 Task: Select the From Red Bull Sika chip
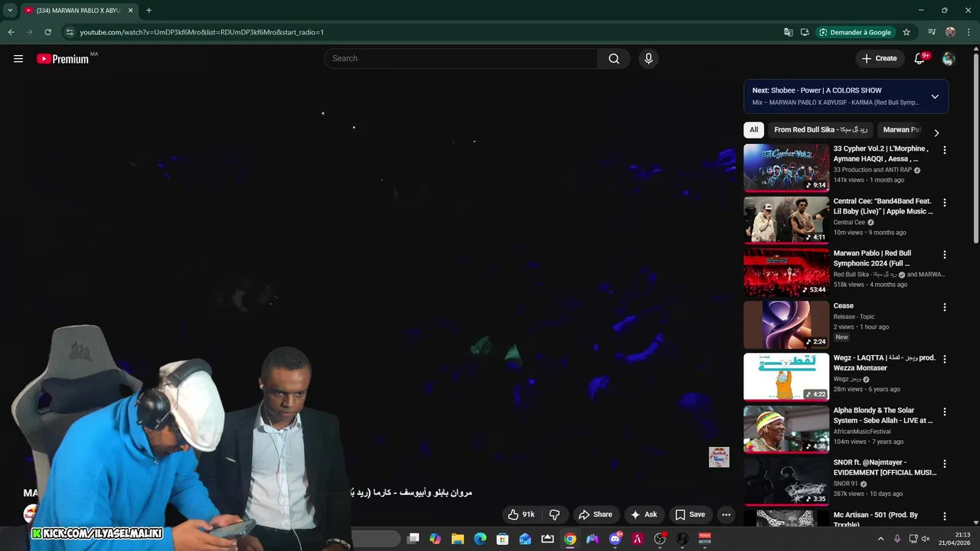click(821, 129)
